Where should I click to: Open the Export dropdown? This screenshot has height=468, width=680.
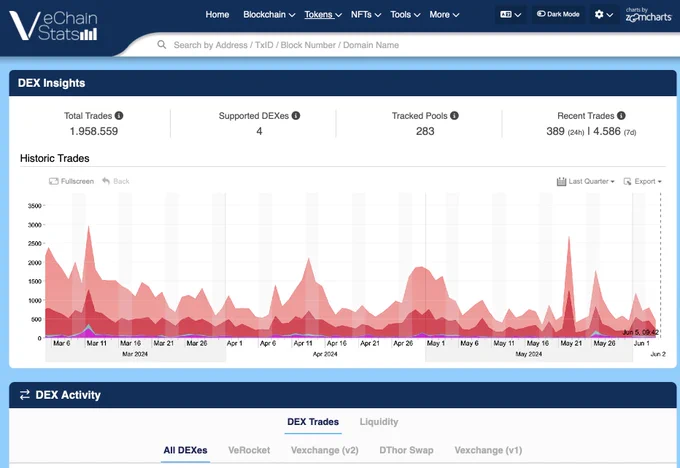point(642,181)
